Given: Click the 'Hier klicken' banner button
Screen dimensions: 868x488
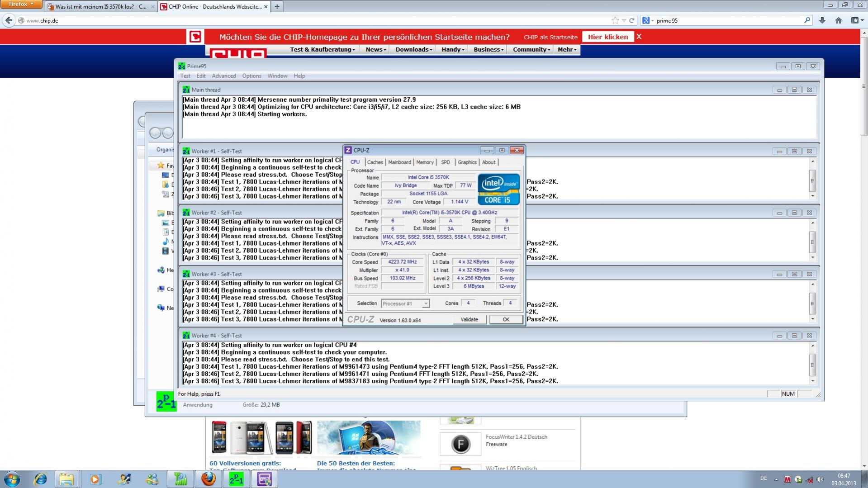Looking at the screenshot, I should point(608,37).
